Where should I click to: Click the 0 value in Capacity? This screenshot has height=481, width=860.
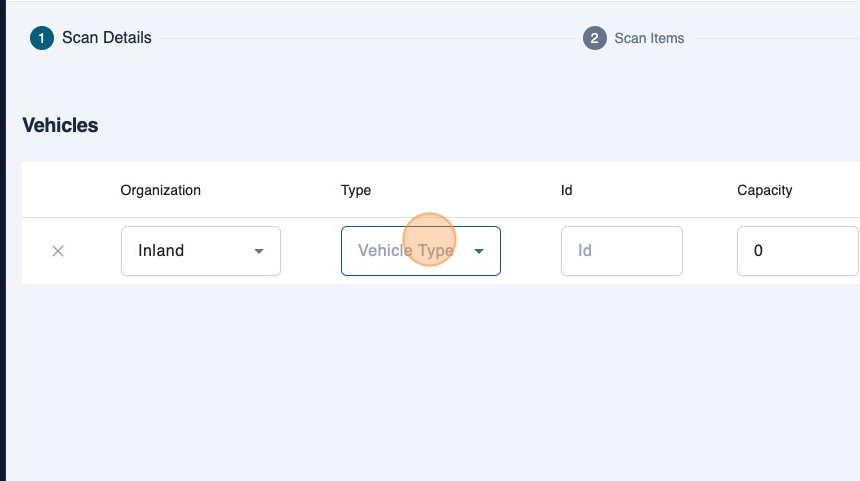pos(758,251)
